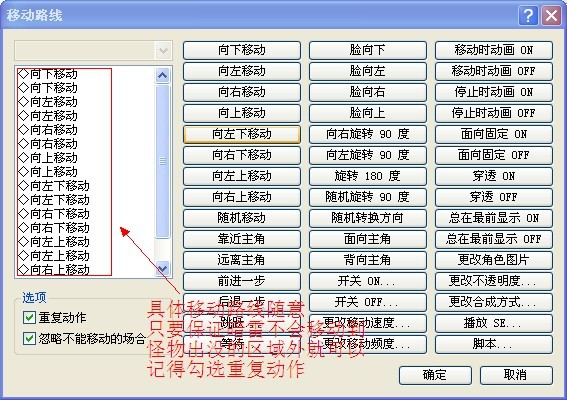Open 更改角色图片 button
The width and height of the screenshot is (567, 400).
point(494,260)
